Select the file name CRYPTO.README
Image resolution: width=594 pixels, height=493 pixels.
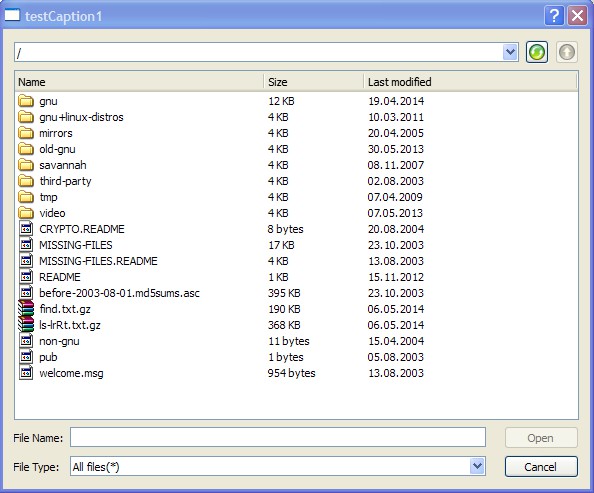coord(82,229)
